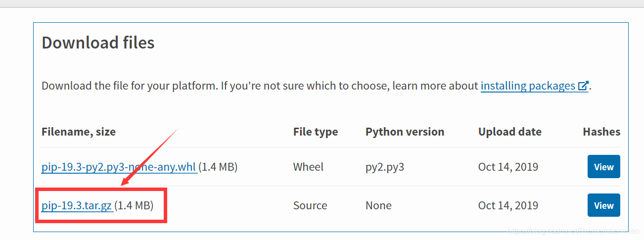Select the py2.py3 Python version cell
Screen dimensions: 644x240
pyautogui.click(x=385, y=167)
